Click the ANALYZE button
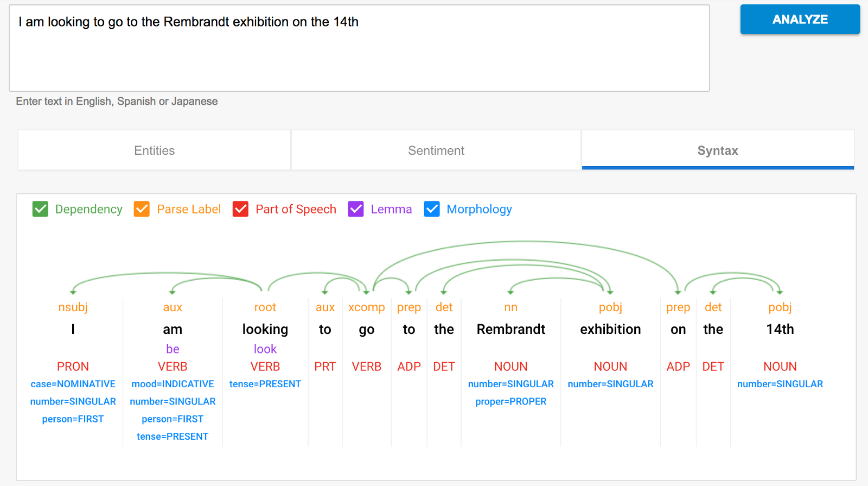Image resolution: width=868 pixels, height=486 pixels. point(800,20)
